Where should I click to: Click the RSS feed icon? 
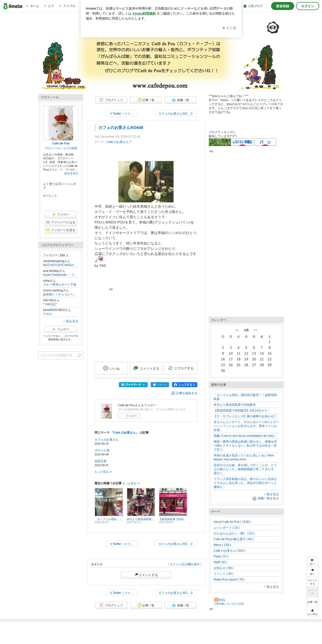pyautogui.click(x=216, y=600)
